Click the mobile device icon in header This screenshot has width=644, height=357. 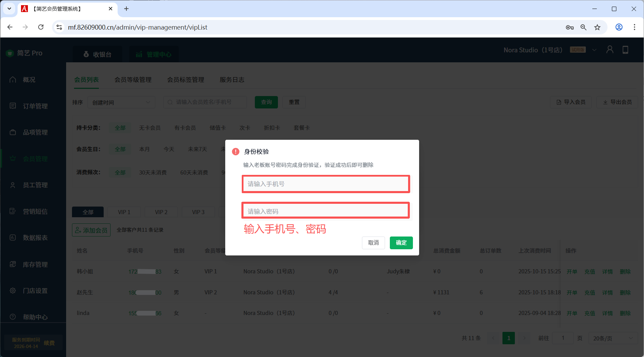[625, 50]
